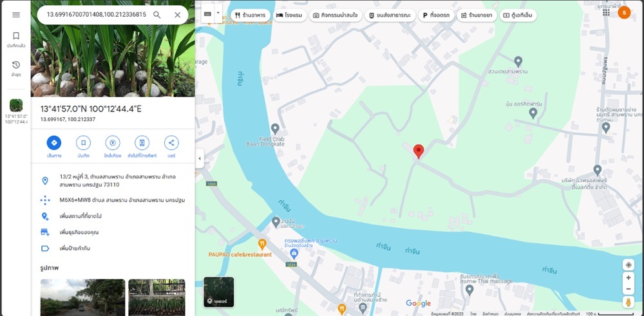The image size is (644, 316).
Task: Select the Thai massage place marker
Action: tap(469, 290)
